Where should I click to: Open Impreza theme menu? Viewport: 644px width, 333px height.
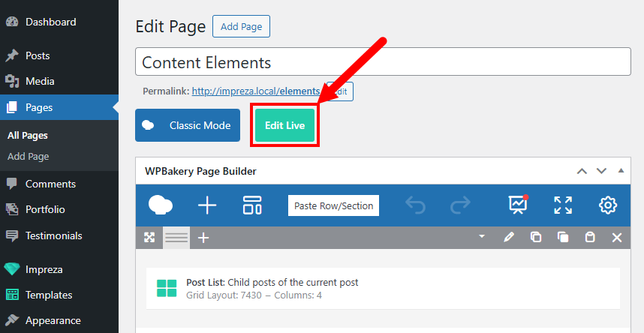coord(59,269)
